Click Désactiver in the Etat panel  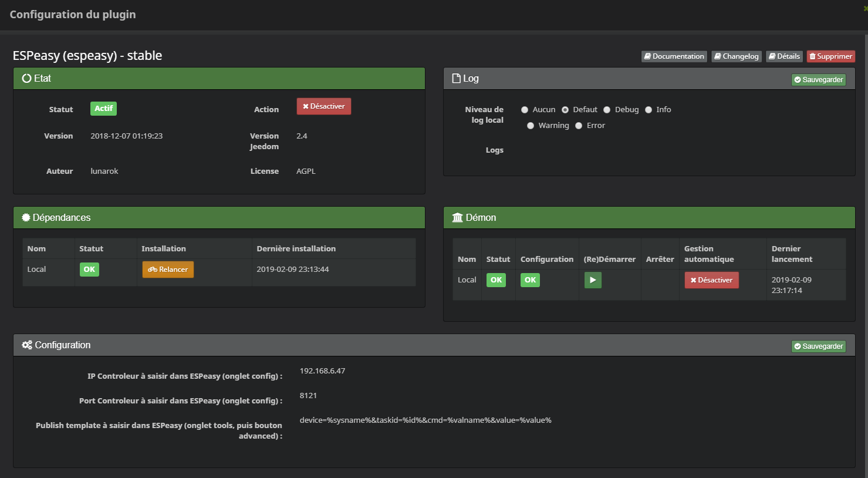tap(324, 106)
